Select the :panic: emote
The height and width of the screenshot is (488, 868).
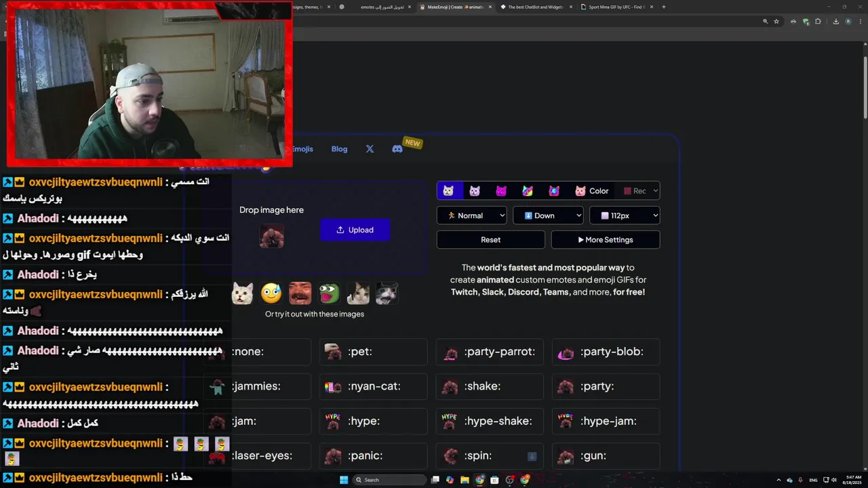tap(374, 456)
